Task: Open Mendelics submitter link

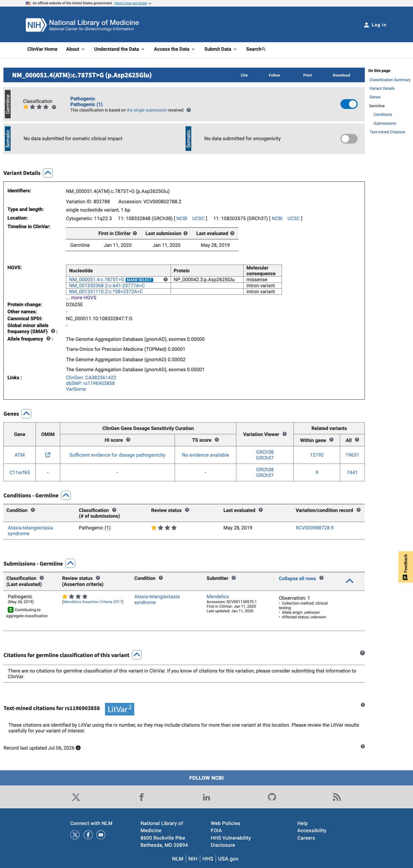Action: coord(217,597)
